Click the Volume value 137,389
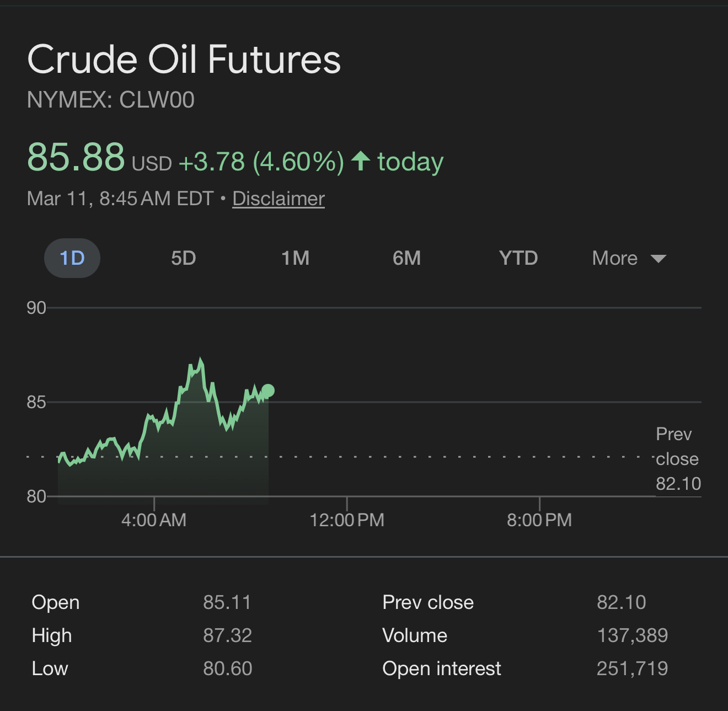 [x=632, y=635]
